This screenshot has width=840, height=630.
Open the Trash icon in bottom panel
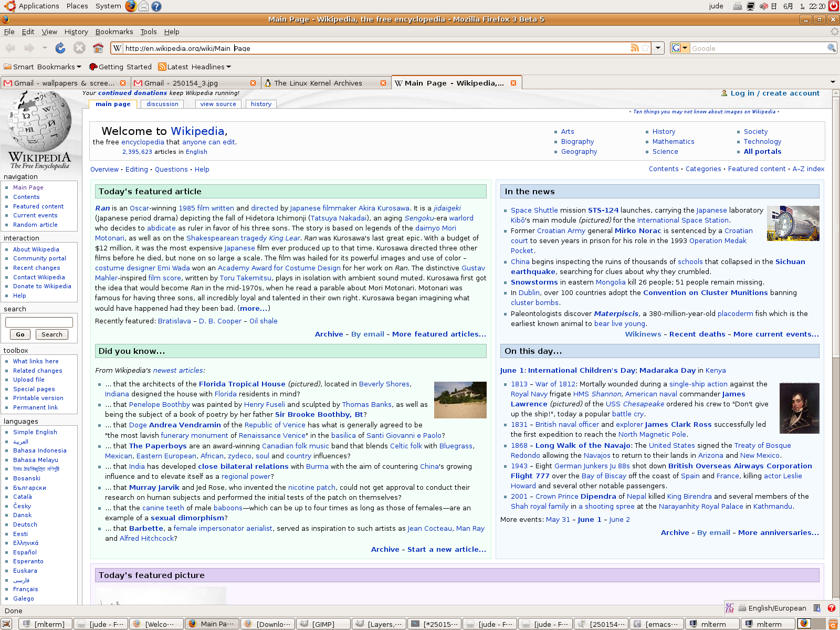click(833, 624)
